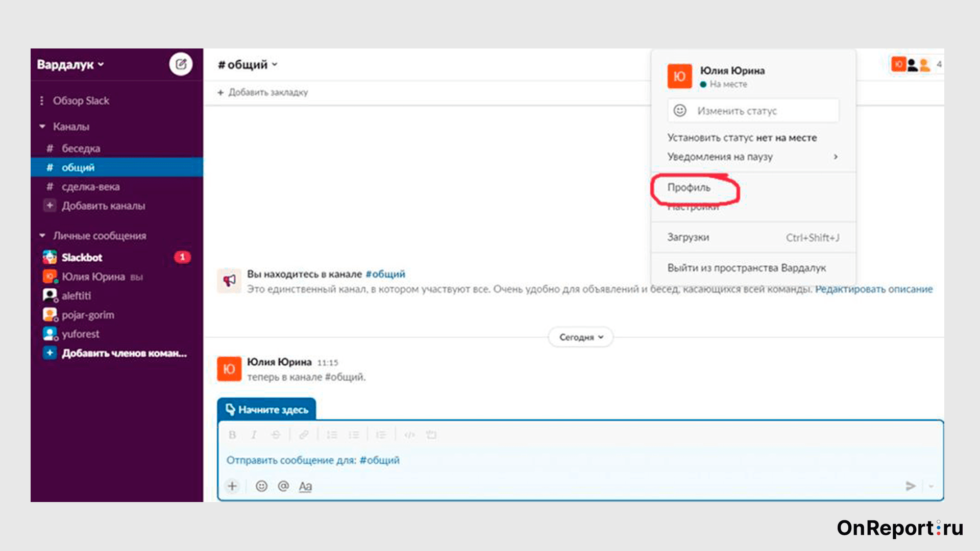
Task: Click the Изменить статус field
Action: pos(753,111)
